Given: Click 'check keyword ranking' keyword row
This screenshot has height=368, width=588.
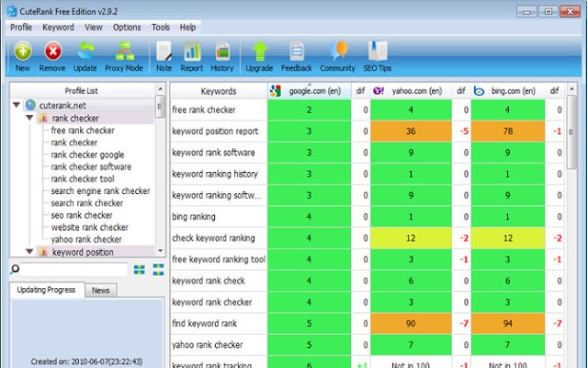Looking at the screenshot, I should coord(213,238).
